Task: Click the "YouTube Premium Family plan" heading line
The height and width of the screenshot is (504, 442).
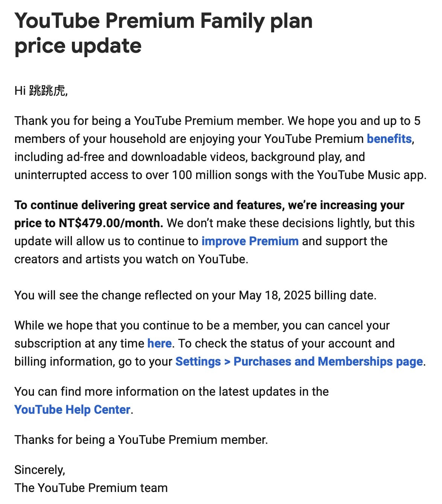Action: click(163, 21)
